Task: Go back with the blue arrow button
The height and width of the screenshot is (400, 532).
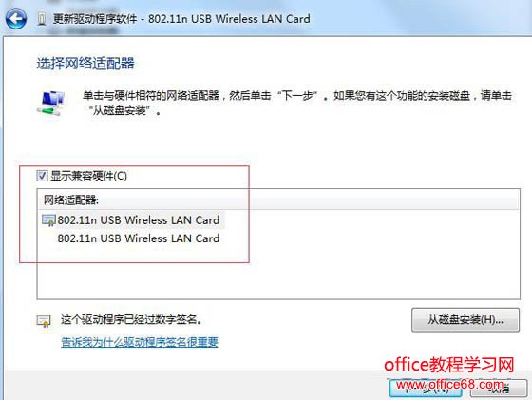Action: [x=15, y=18]
